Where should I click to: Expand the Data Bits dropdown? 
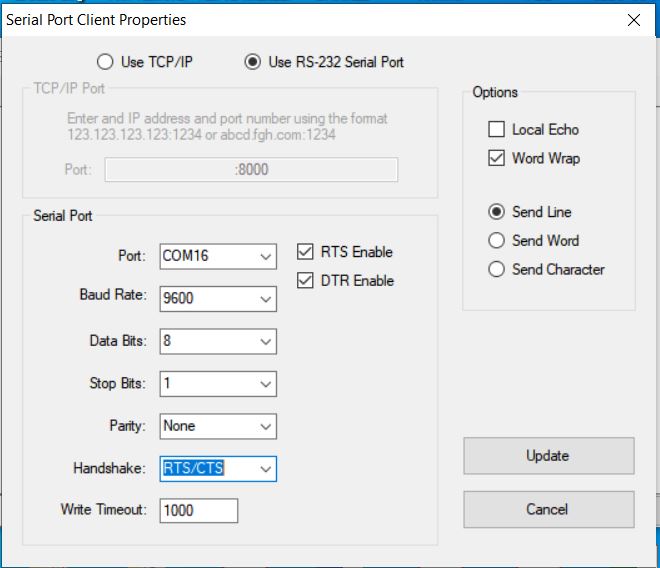click(x=218, y=341)
